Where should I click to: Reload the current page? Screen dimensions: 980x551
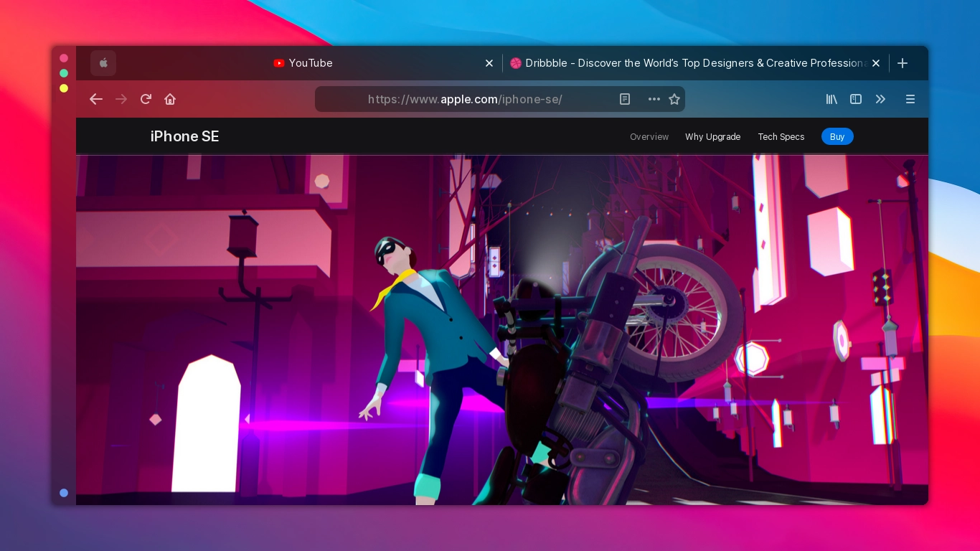coord(146,99)
